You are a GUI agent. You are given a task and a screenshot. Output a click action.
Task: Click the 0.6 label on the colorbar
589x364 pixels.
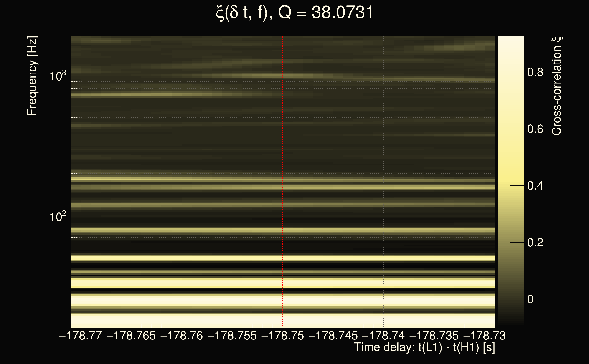point(535,129)
